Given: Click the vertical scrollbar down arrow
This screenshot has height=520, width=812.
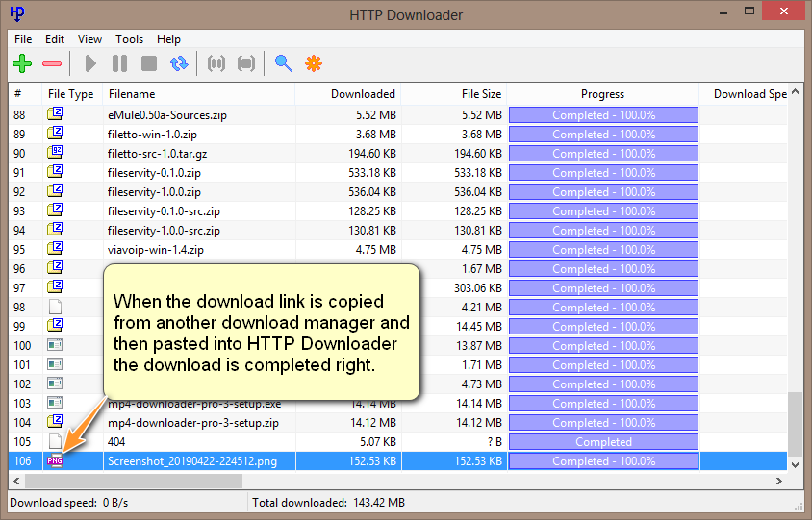Looking at the screenshot, I should point(795,465).
